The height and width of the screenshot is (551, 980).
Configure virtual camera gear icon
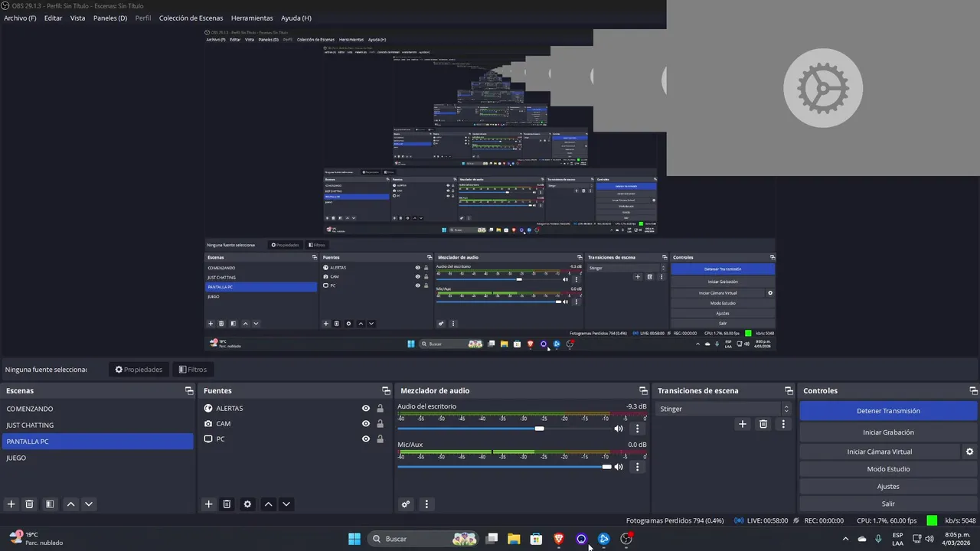pos(969,452)
